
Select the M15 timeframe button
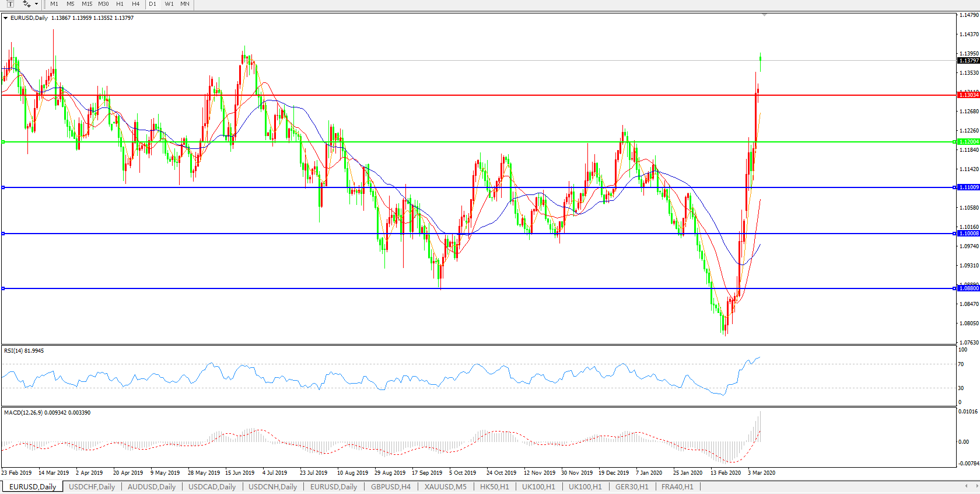87,4
